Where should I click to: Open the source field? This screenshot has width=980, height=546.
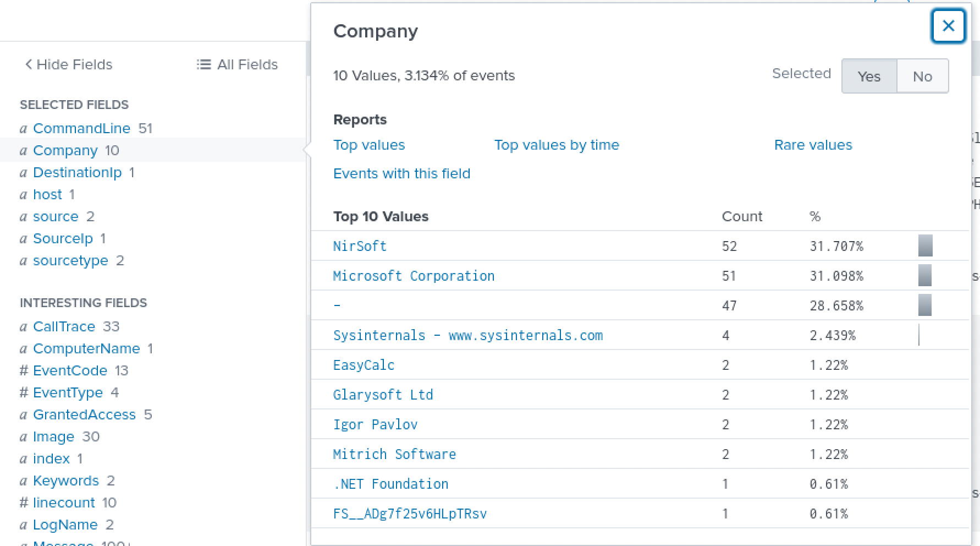point(56,216)
